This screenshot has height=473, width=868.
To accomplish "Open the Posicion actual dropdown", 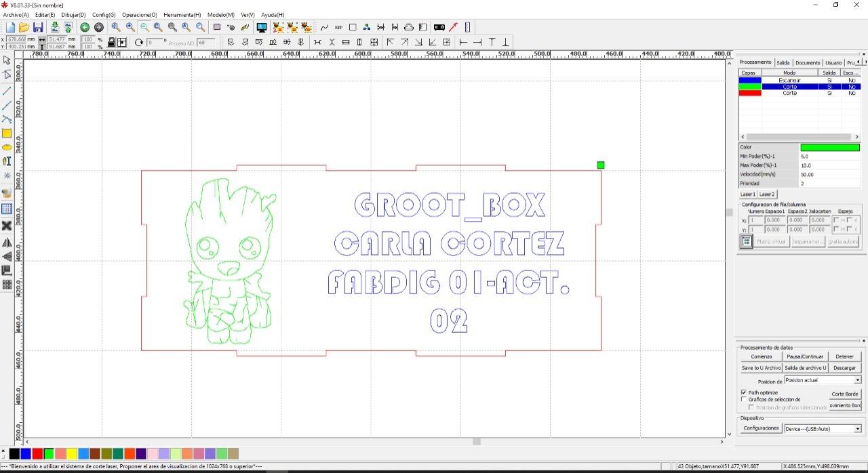I will [x=823, y=380].
